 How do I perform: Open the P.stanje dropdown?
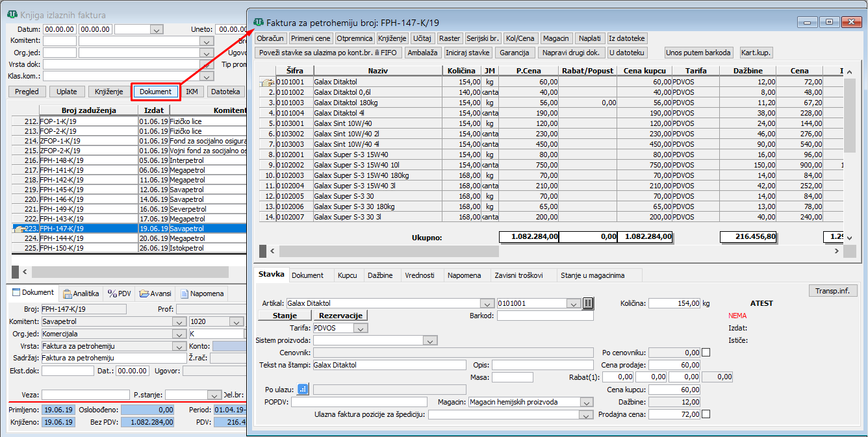pos(214,395)
